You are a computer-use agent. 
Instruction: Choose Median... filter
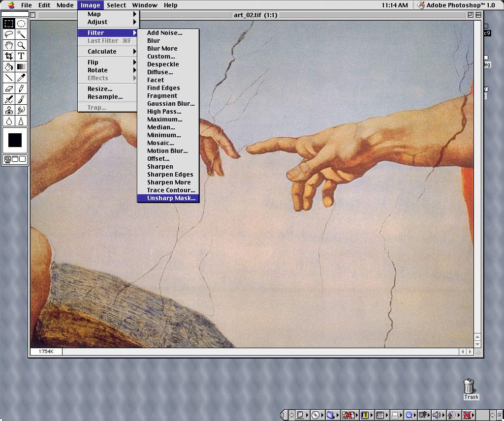click(168, 127)
